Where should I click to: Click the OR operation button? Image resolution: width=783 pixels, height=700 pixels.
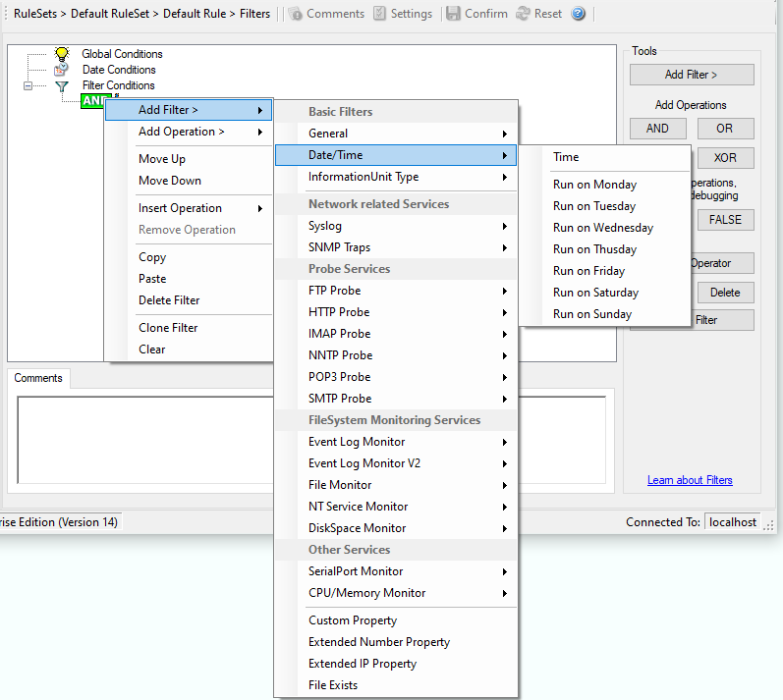point(725,129)
